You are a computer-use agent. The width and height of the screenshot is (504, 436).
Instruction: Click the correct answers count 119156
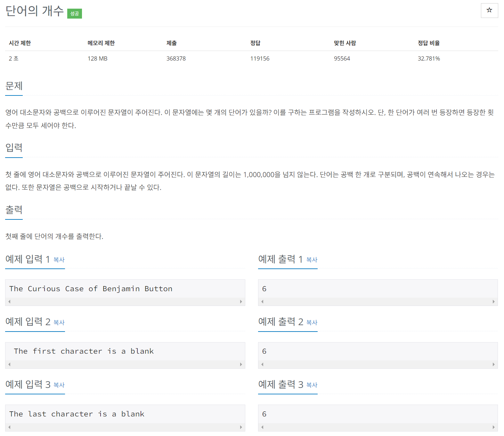tap(260, 58)
